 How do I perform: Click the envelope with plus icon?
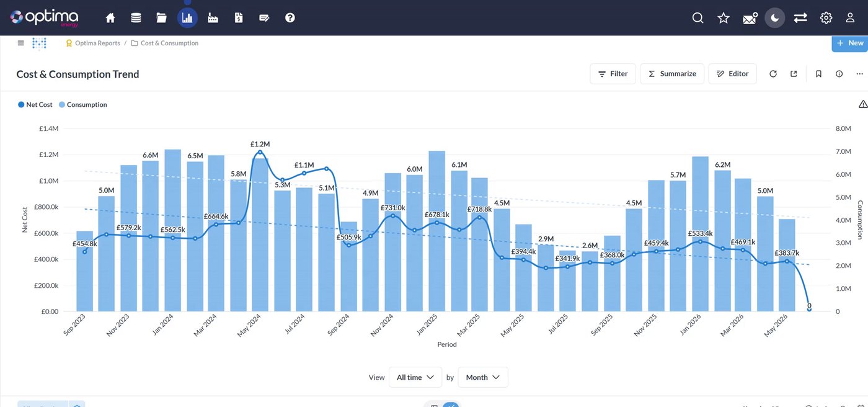click(x=750, y=18)
